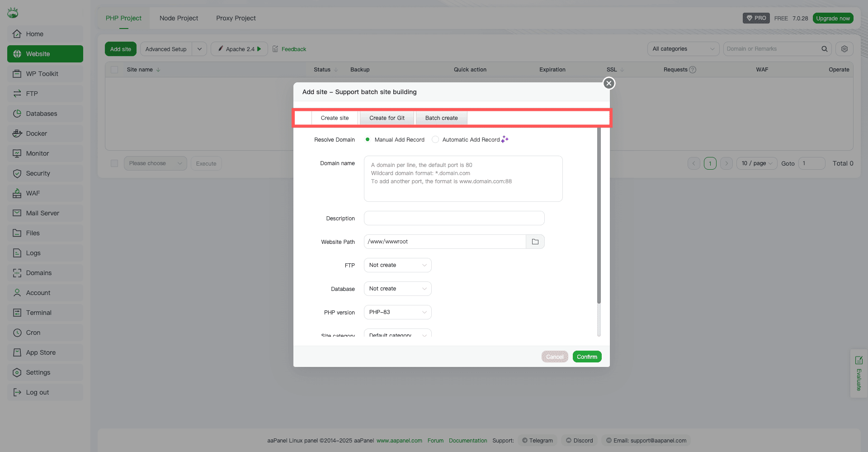Open WAF firewall icon in sidebar
This screenshot has height=452, width=868.
pos(17,193)
